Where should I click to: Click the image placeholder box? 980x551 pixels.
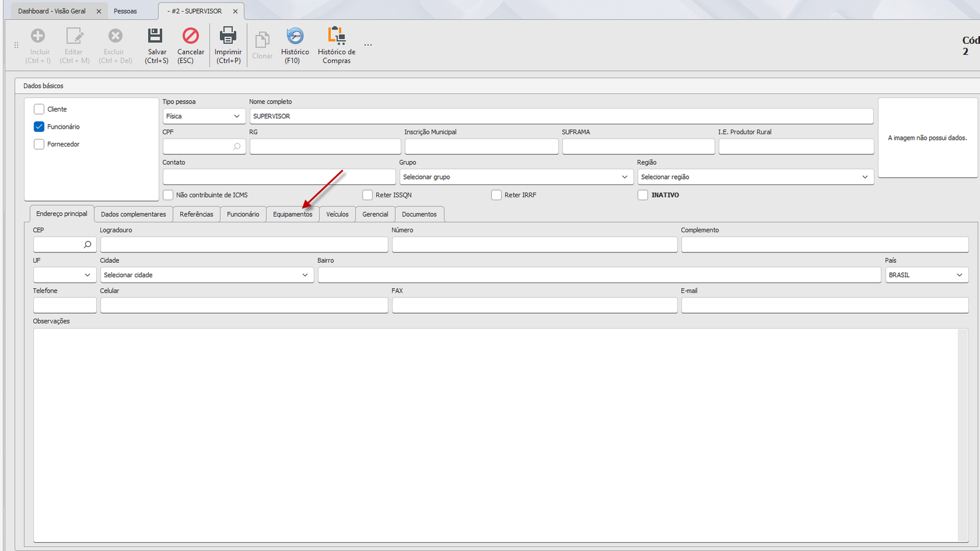[x=928, y=138]
